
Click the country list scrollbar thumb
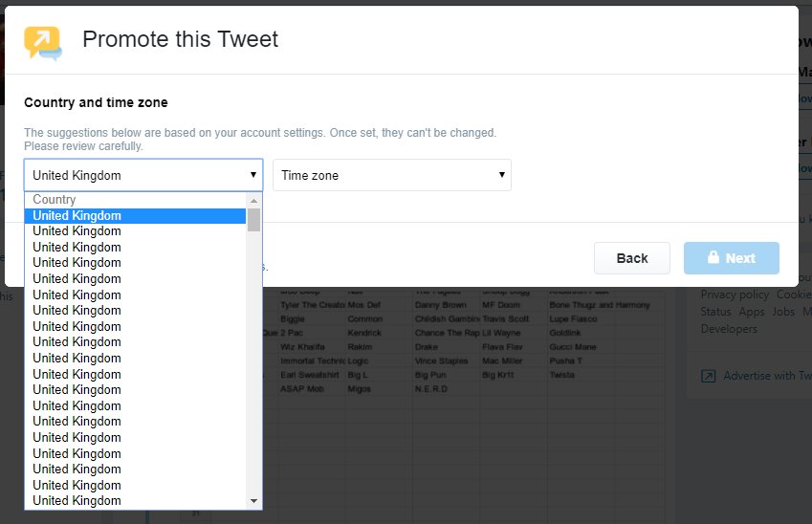coord(253,220)
